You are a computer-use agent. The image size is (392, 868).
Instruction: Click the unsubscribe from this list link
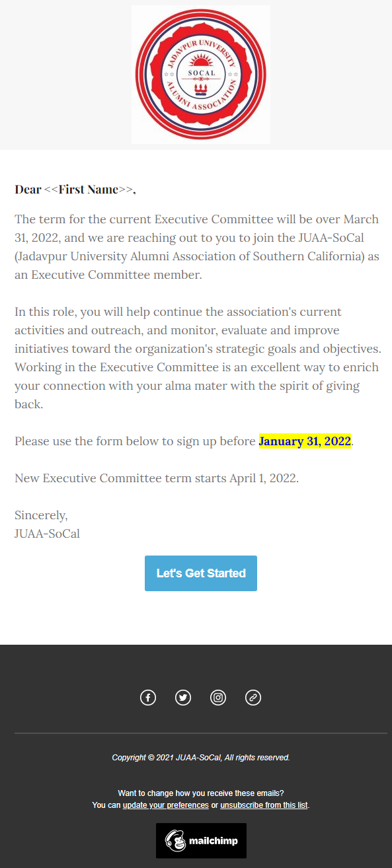[264, 805]
